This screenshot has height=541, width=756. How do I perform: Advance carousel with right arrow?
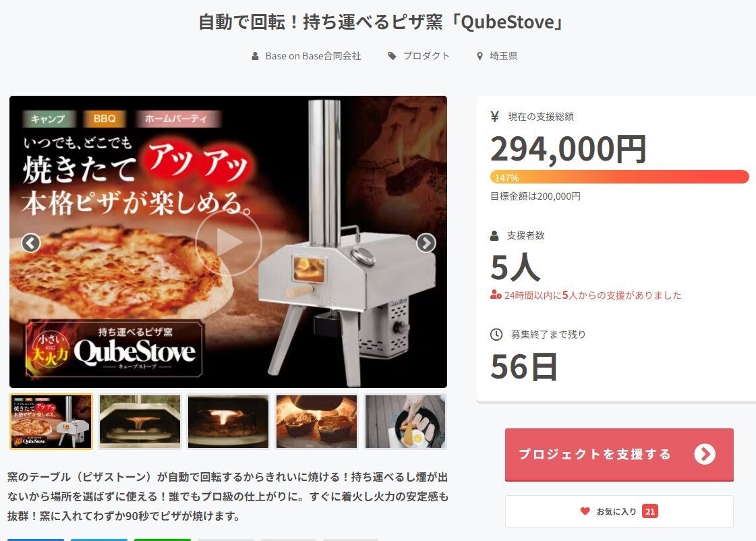click(x=426, y=243)
